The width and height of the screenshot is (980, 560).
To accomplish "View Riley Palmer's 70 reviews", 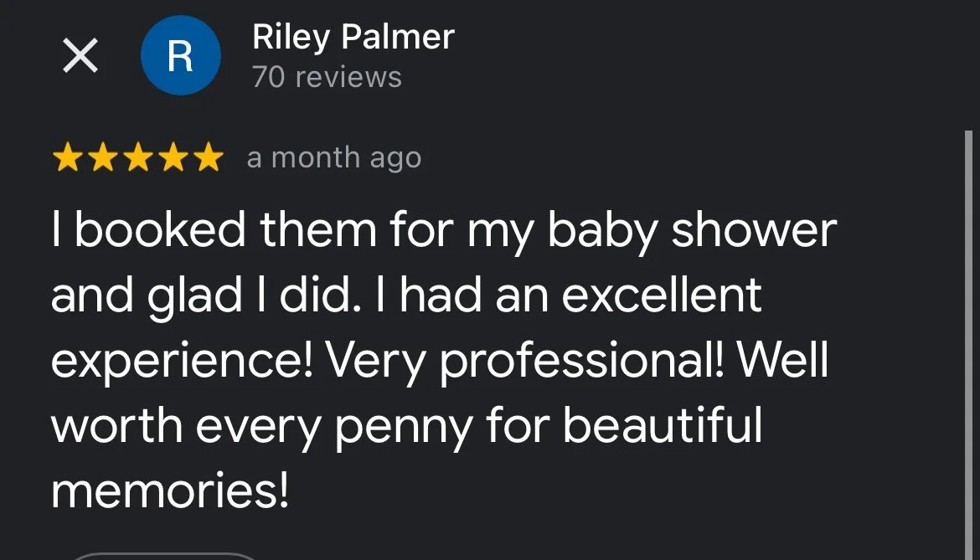I will (327, 77).
